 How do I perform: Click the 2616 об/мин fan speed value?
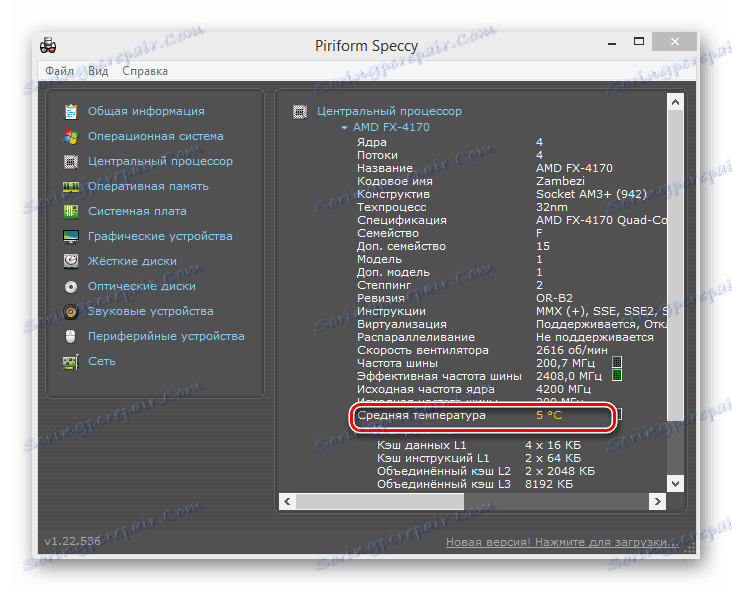pyautogui.click(x=571, y=350)
